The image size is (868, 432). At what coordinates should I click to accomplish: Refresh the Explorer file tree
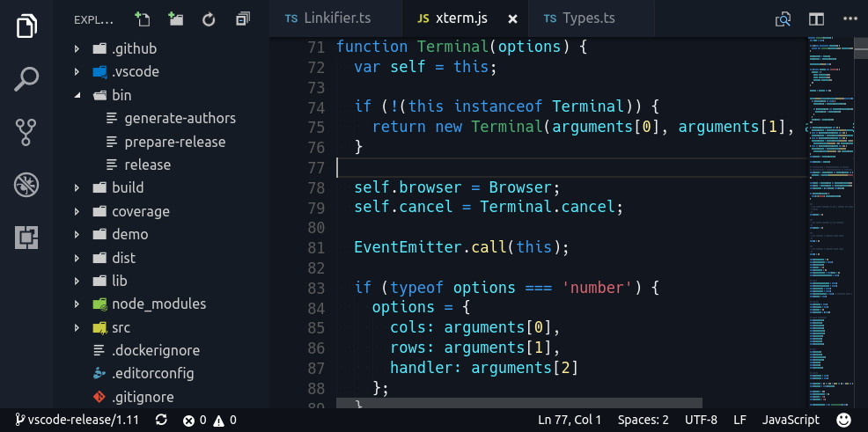[209, 18]
